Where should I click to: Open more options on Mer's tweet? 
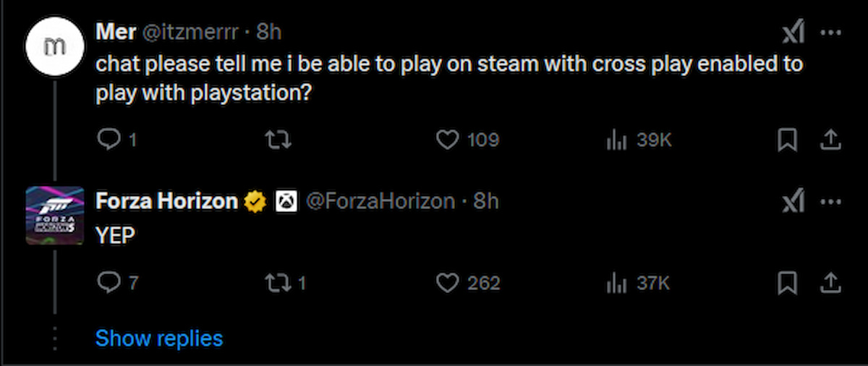coord(830,34)
